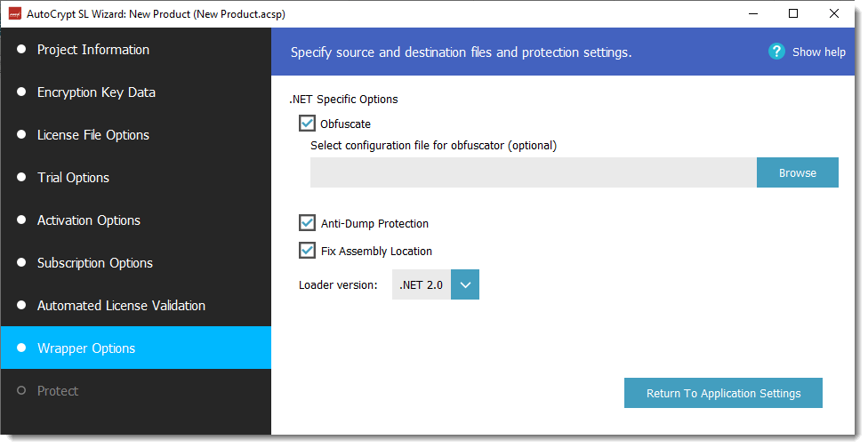This screenshot has width=868, height=448.
Task: Select License File Options in sidebar
Action: coord(135,134)
